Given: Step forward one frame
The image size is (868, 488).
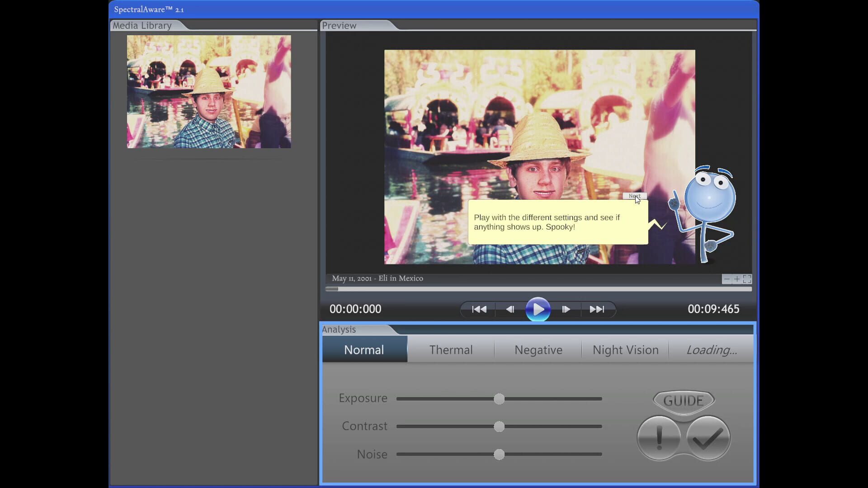Looking at the screenshot, I should pos(566,309).
